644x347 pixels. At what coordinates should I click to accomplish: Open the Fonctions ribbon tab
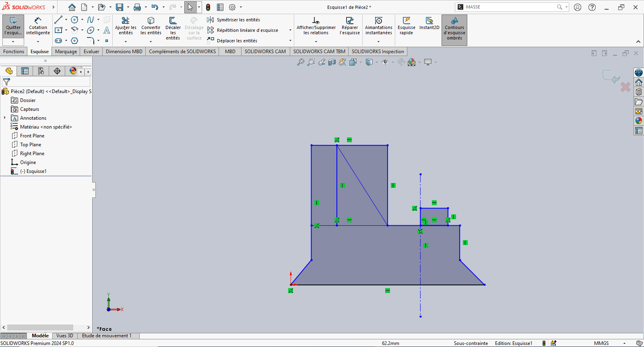tap(14, 52)
